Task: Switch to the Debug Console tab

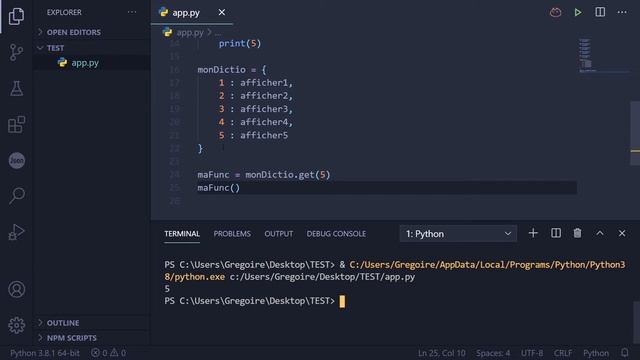Action: [x=336, y=234]
